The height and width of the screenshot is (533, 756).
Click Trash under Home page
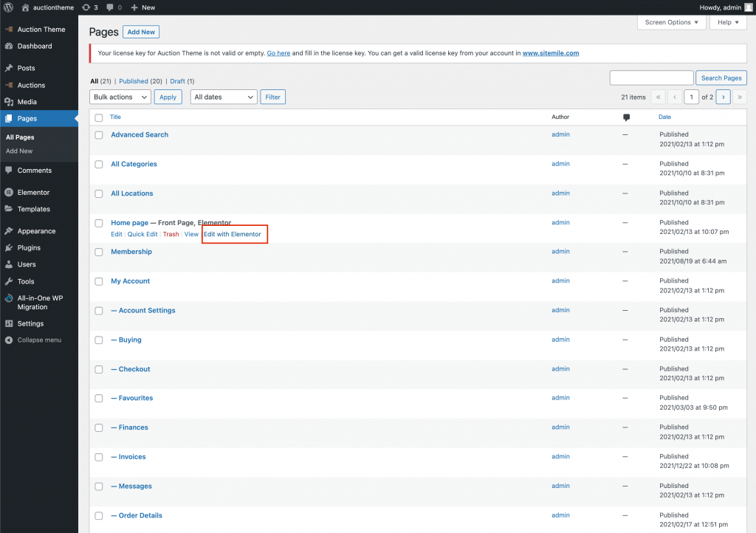[x=171, y=234]
